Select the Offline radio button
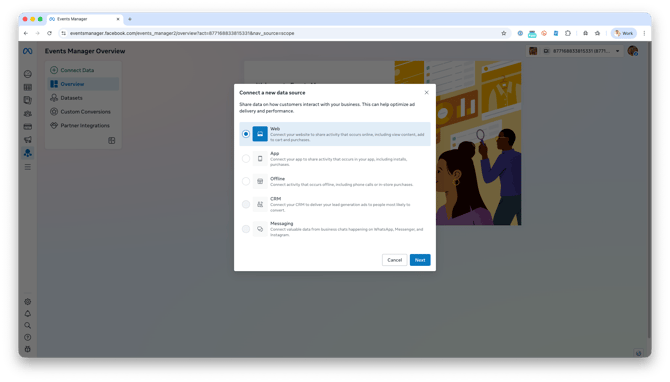 [246, 181]
